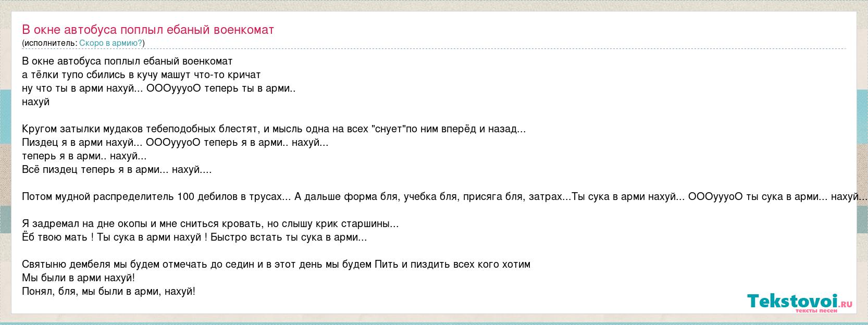Click the line starting "ну что ты в арми"
Viewport: 868px width, 325px height.
(159, 88)
